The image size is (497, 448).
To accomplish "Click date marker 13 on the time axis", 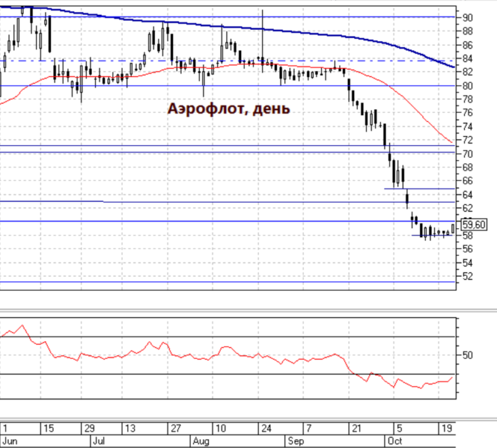I will pos(130,429).
